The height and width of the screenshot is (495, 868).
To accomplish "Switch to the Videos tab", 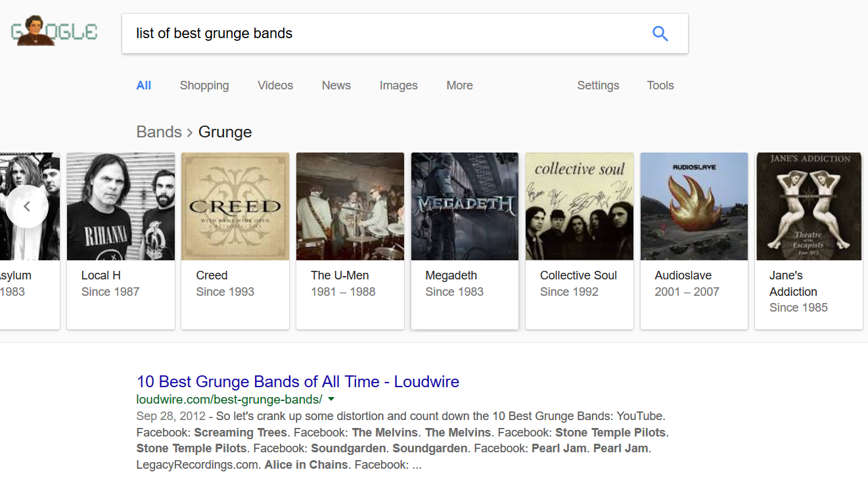I will tap(275, 85).
